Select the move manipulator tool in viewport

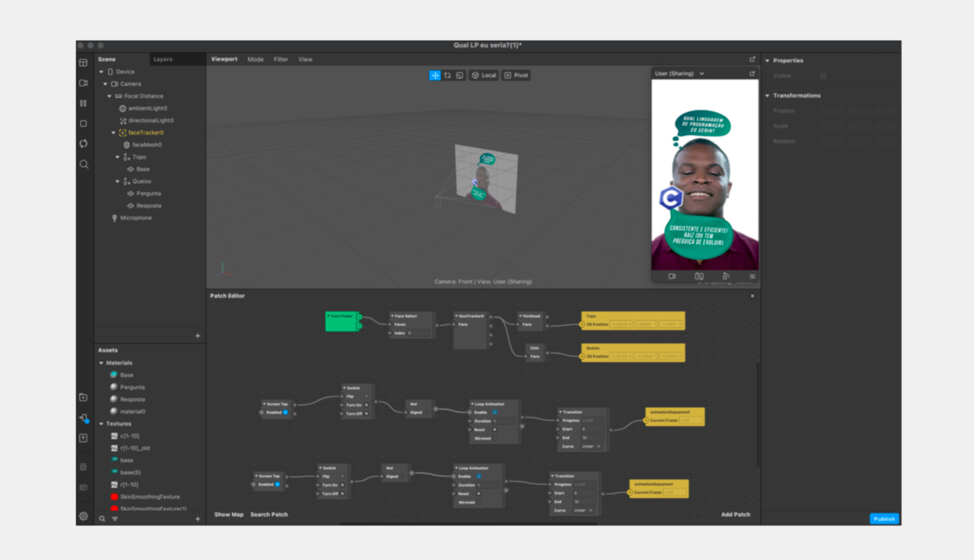click(435, 76)
